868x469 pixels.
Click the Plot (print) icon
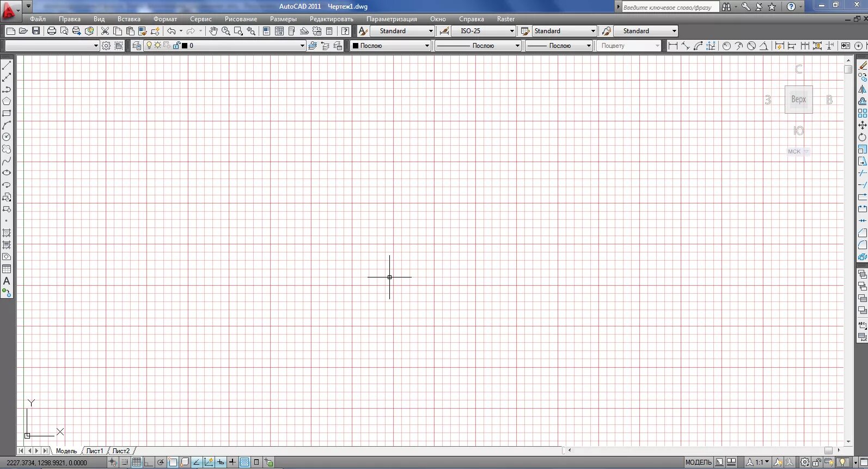pos(52,31)
